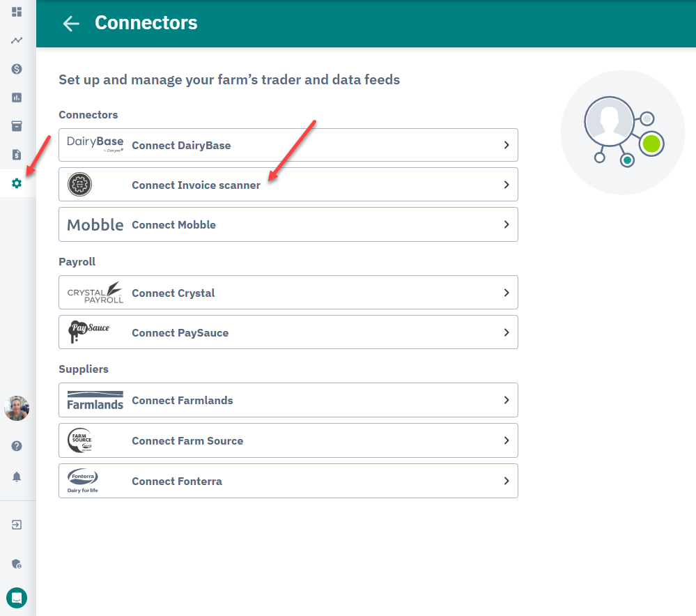Go back using the header arrow
Screen dimensions: 696x616
pos(71,24)
